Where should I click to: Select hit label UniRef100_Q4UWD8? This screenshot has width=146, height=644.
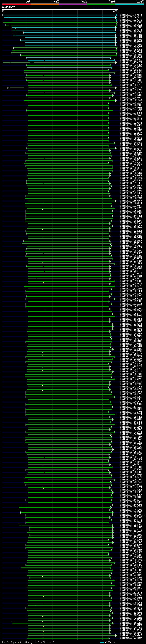click(131, 597)
